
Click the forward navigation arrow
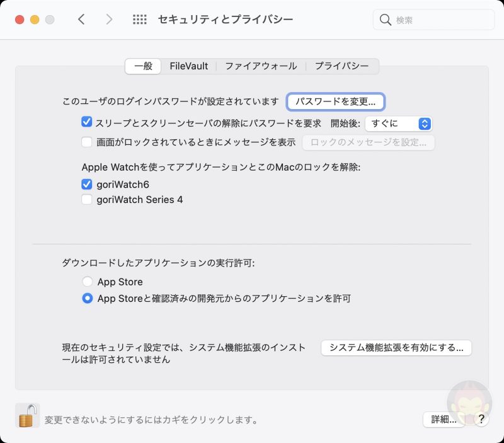[108, 20]
